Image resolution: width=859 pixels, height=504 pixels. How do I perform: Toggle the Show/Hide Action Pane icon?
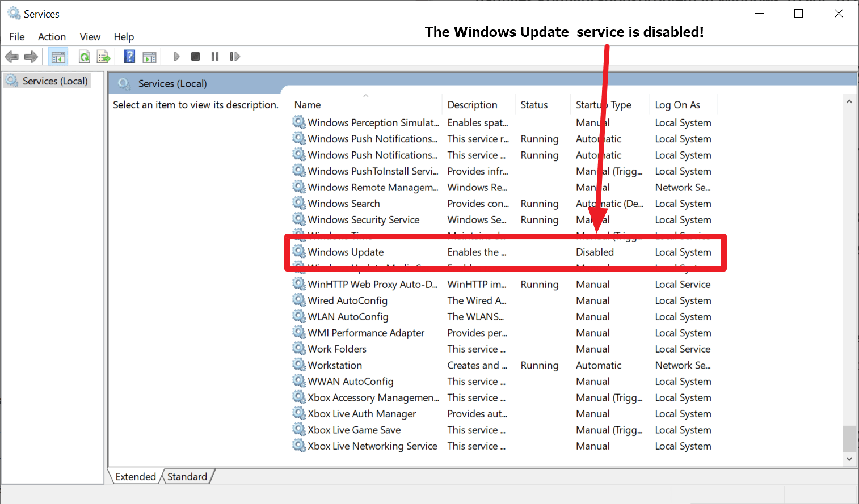149,57
